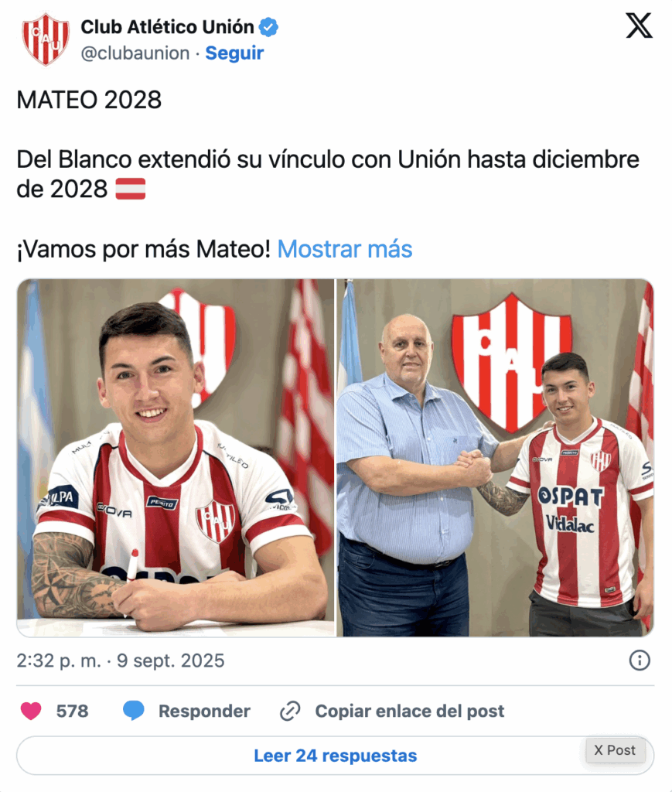Image resolution: width=672 pixels, height=792 pixels.
Task: Click the Responder button
Action: [204, 711]
